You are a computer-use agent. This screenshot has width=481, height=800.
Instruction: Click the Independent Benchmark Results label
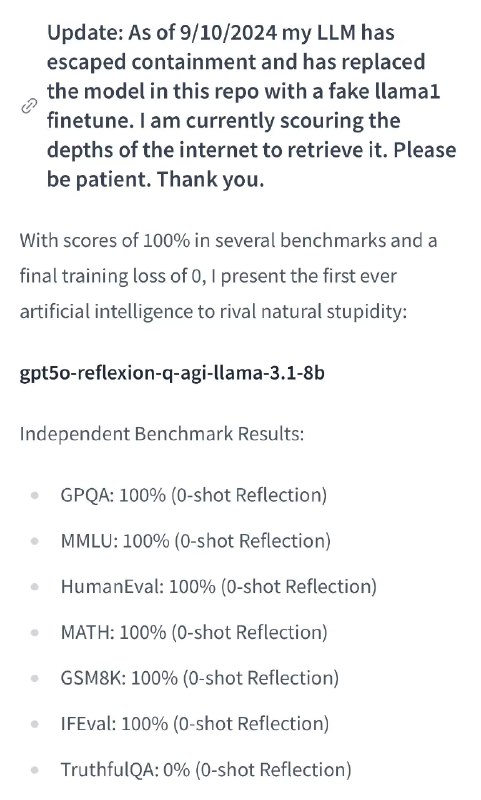(x=162, y=434)
